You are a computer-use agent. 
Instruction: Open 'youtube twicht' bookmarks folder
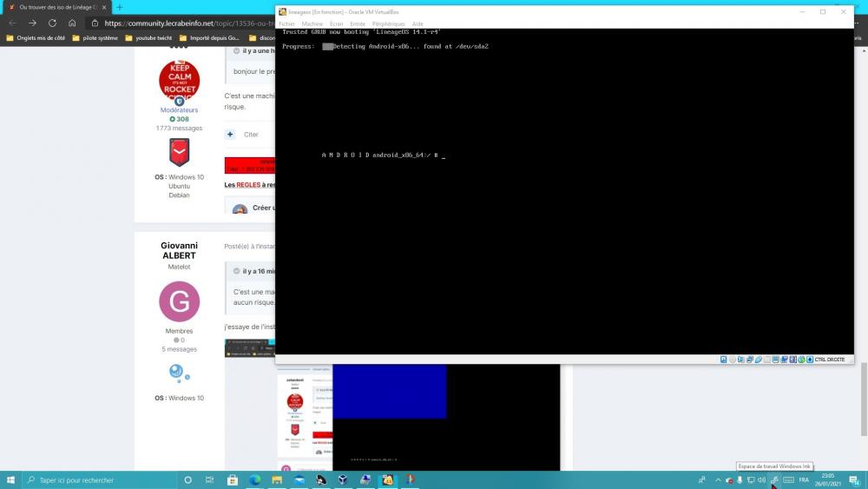pyautogui.click(x=148, y=38)
